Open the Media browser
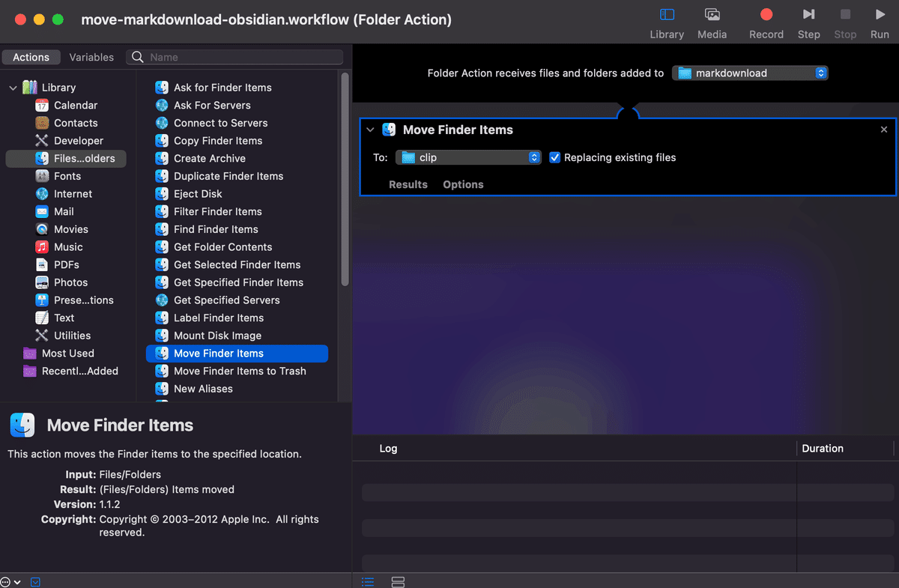Screen dimensions: 899x588 (712, 23)
